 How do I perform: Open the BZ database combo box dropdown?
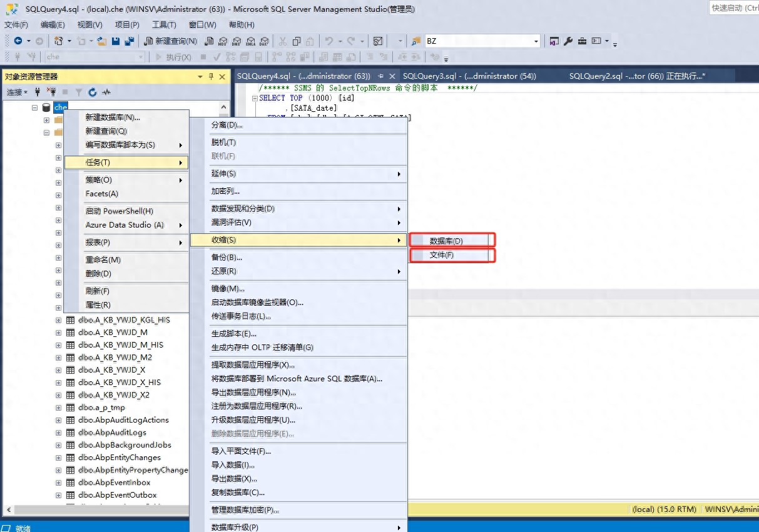536,41
